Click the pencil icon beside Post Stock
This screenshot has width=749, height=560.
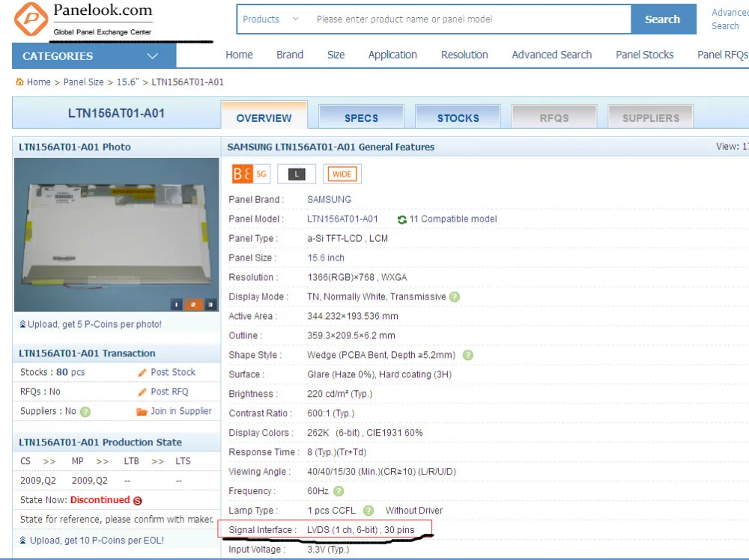tap(142, 372)
